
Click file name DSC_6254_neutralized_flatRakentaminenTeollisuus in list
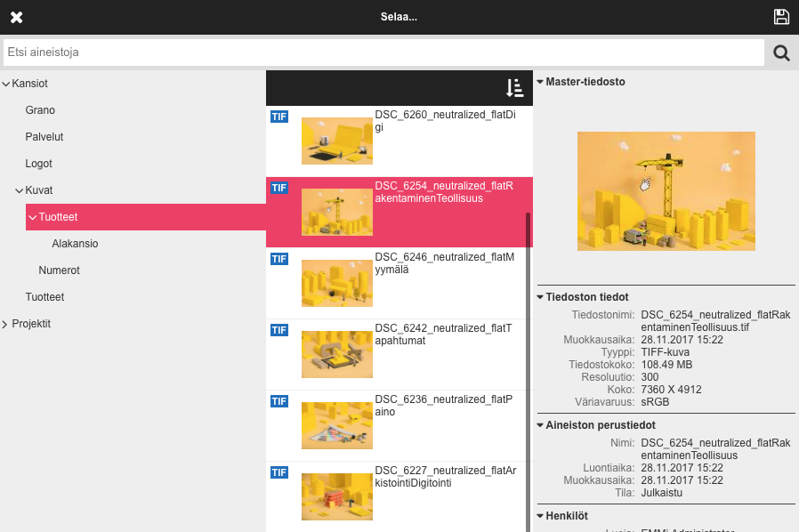[x=444, y=192]
